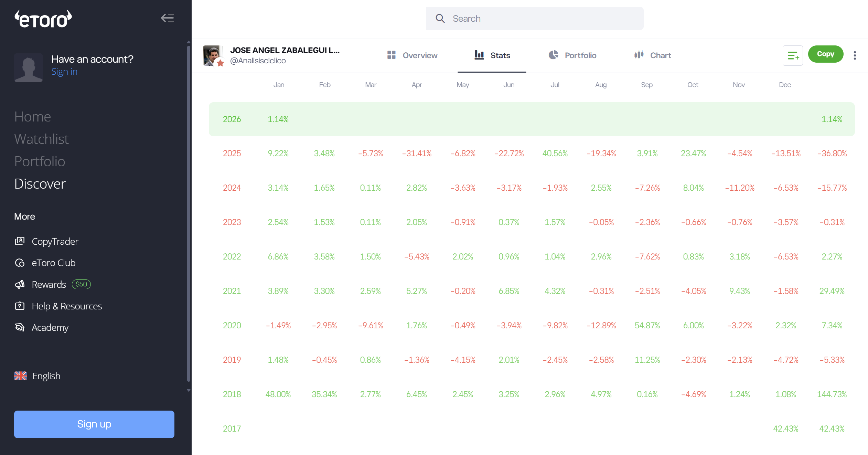Open the Academy section
The width and height of the screenshot is (868, 455).
coord(50,327)
